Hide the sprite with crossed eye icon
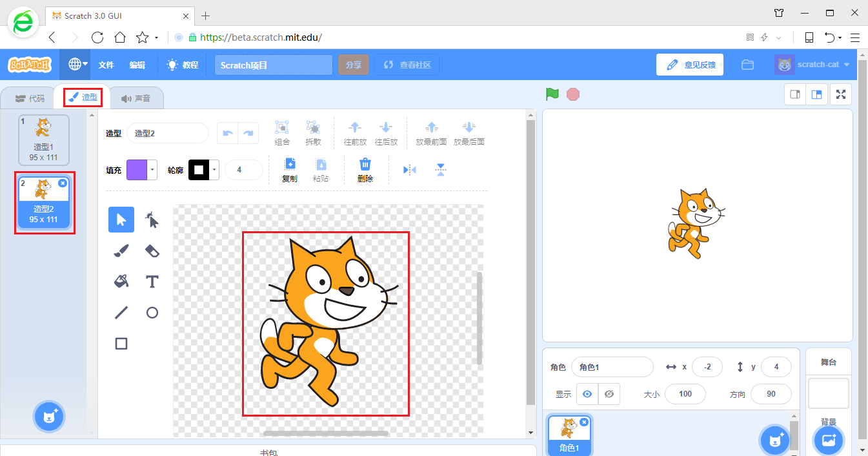This screenshot has height=456, width=868. click(609, 394)
